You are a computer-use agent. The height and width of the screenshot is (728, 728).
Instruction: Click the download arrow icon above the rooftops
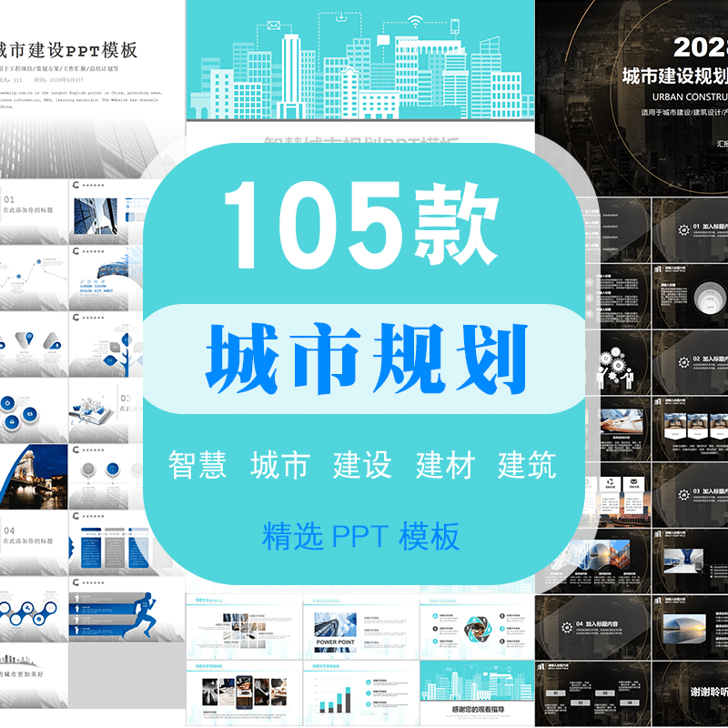(x=341, y=17)
